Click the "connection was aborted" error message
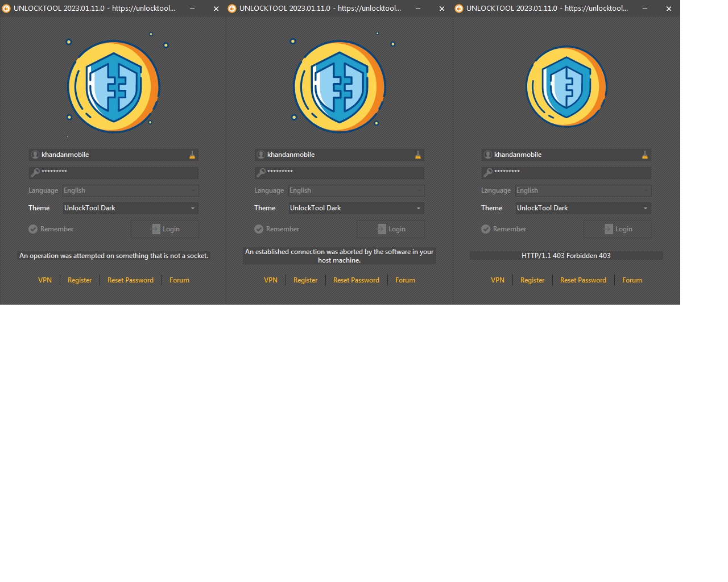Viewport: 728px width, 582px height. tap(340, 256)
